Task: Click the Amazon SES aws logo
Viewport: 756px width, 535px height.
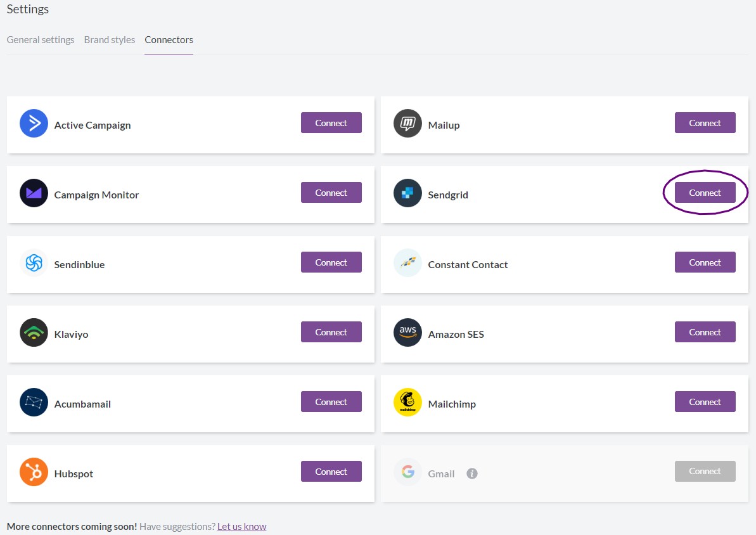Action: (x=407, y=332)
